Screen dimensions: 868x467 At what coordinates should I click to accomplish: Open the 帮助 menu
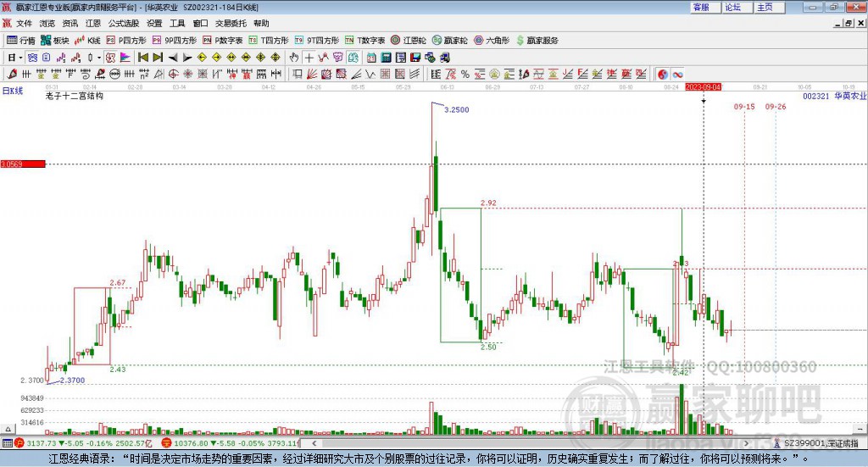point(261,23)
